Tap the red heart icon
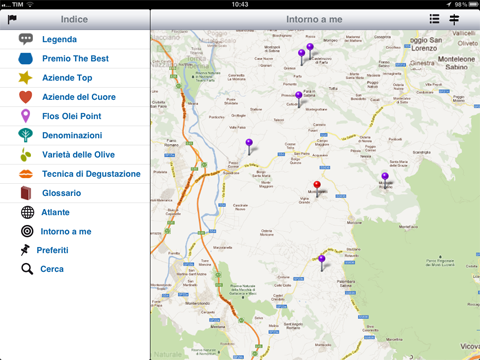This screenshot has height=360, width=480. point(25,97)
